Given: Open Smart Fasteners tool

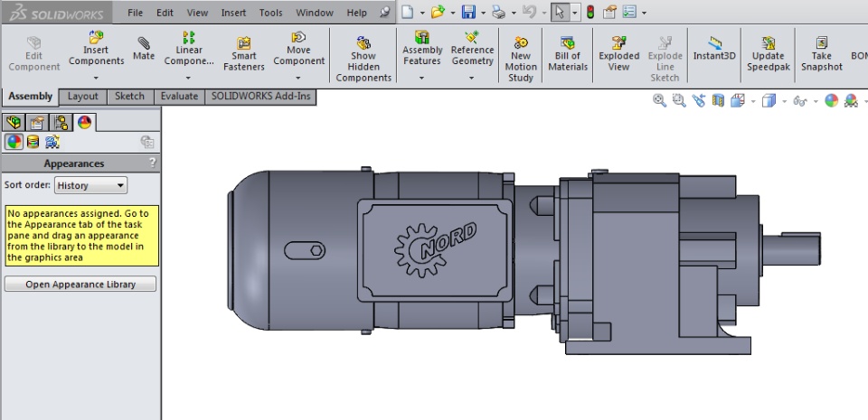Looking at the screenshot, I should point(243,54).
